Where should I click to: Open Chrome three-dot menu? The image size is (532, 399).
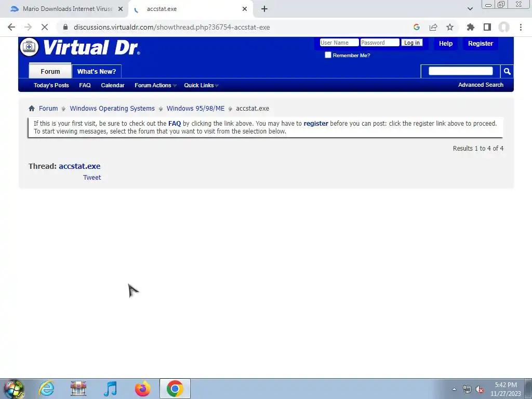(x=521, y=27)
